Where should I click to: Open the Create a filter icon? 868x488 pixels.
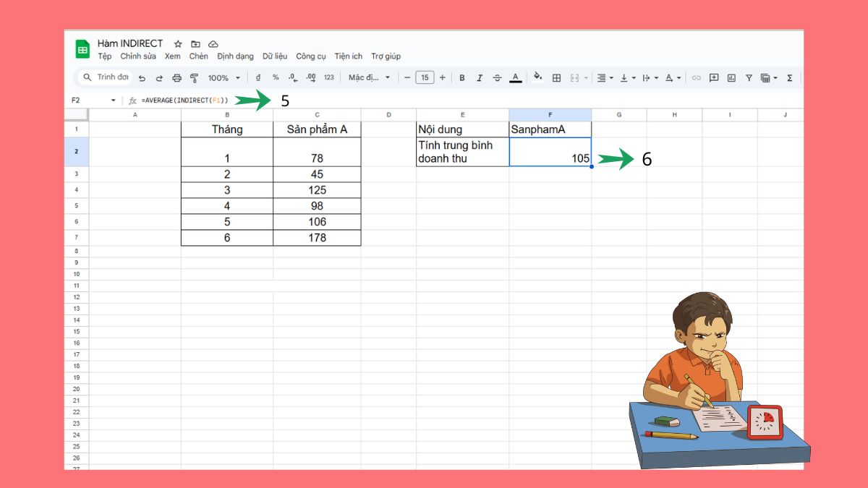(x=749, y=77)
